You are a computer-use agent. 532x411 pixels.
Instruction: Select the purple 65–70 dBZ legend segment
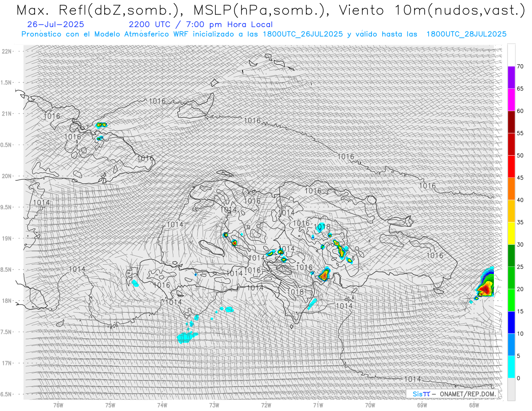pyautogui.click(x=511, y=77)
